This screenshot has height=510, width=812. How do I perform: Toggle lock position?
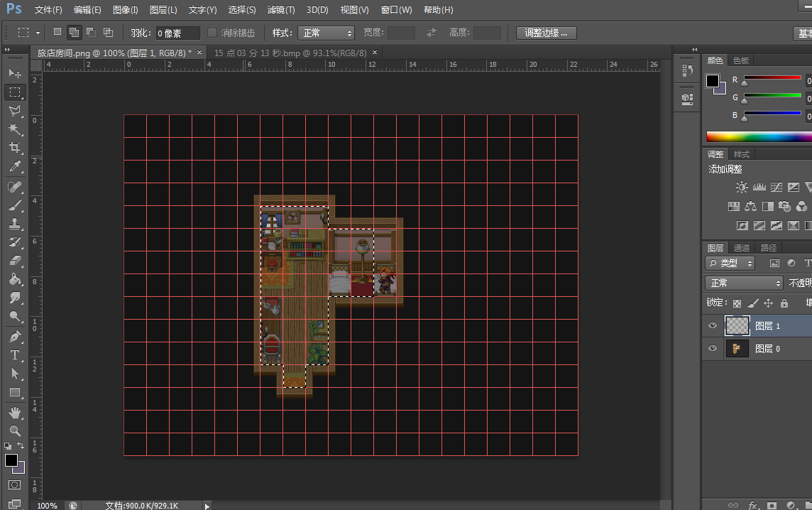click(769, 303)
